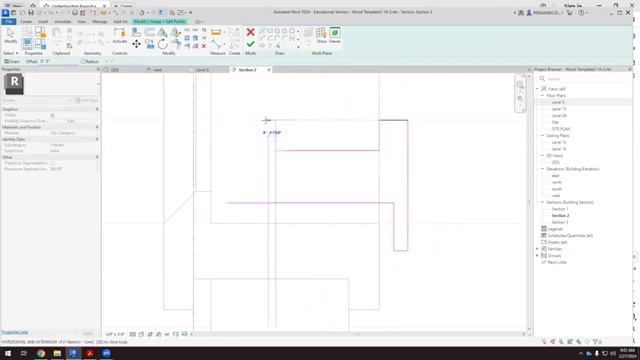
Task: Open the north elevation in the browser
Action: coord(557,182)
